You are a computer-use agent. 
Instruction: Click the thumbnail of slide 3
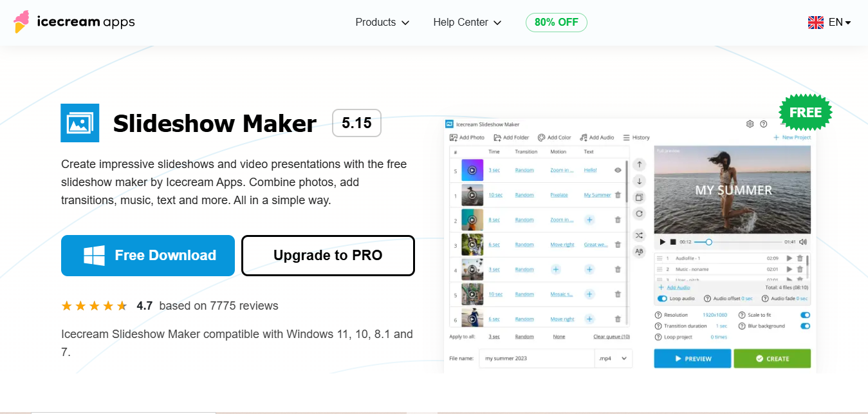pyautogui.click(x=472, y=245)
